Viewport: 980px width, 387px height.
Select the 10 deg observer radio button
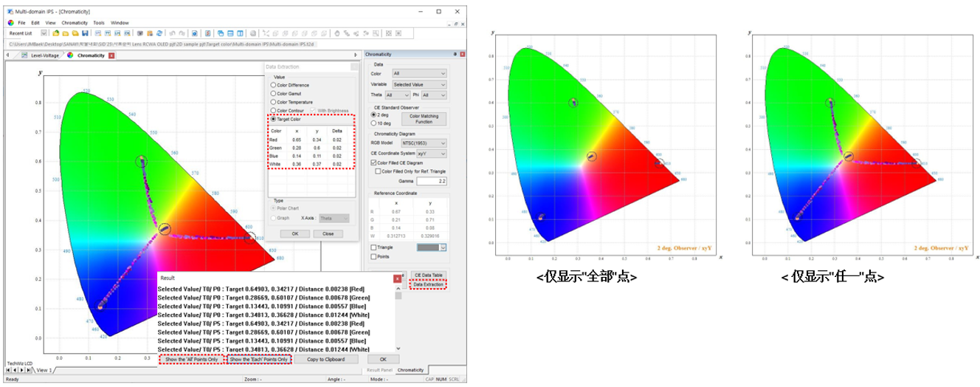click(x=373, y=123)
